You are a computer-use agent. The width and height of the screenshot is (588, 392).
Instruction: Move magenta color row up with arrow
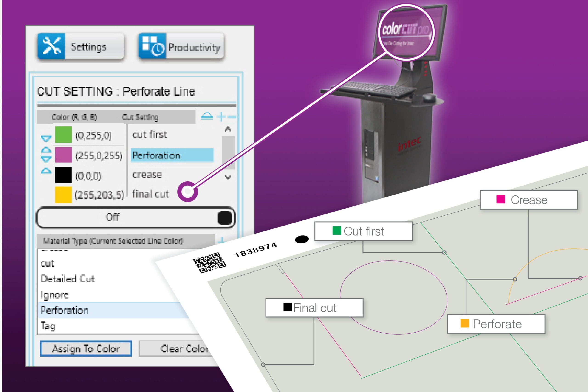coord(46,150)
